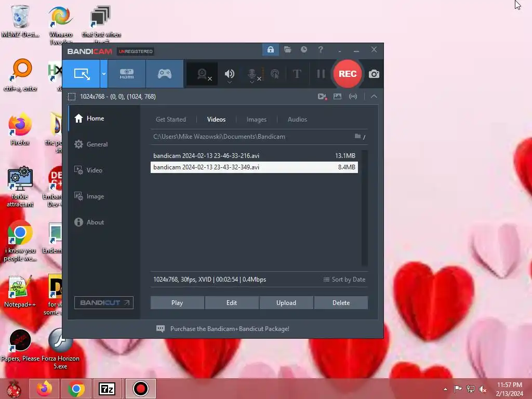Open the Notepad++ desktop shortcut
Viewport: 532px width, 399px height.
20,291
